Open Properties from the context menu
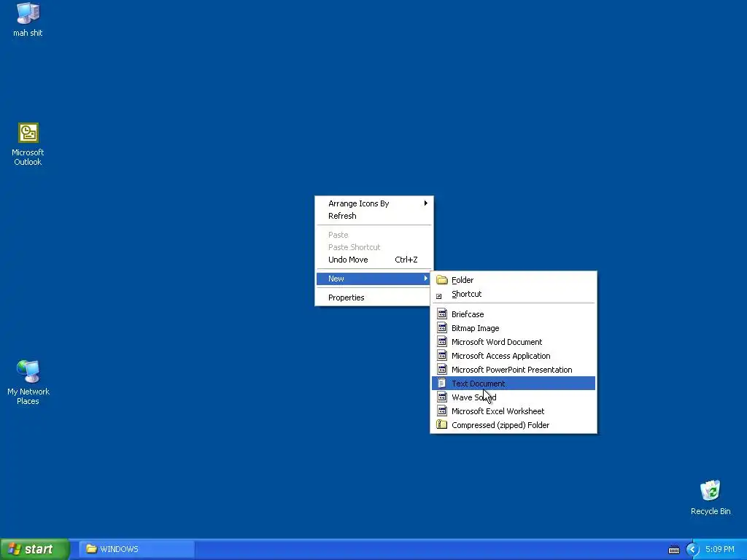Viewport: 747px width, 560px height. (x=374, y=297)
